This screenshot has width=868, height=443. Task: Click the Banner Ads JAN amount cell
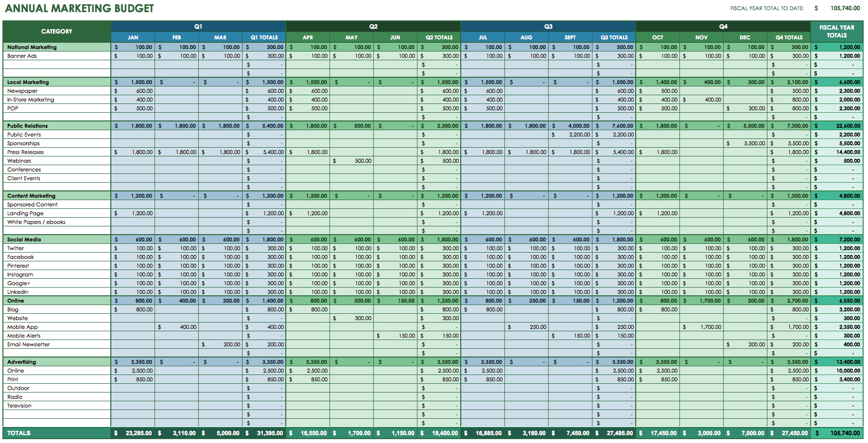(x=133, y=56)
